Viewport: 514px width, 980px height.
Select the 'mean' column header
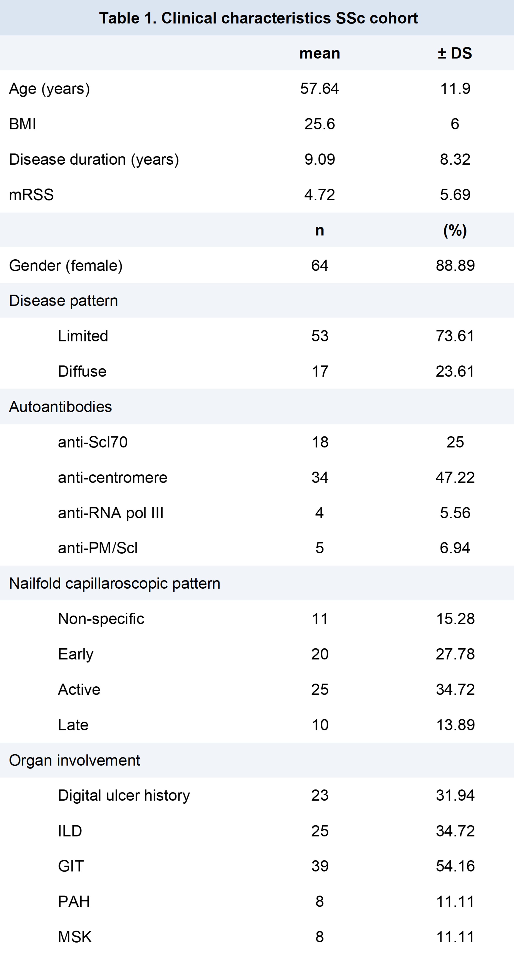point(319,53)
